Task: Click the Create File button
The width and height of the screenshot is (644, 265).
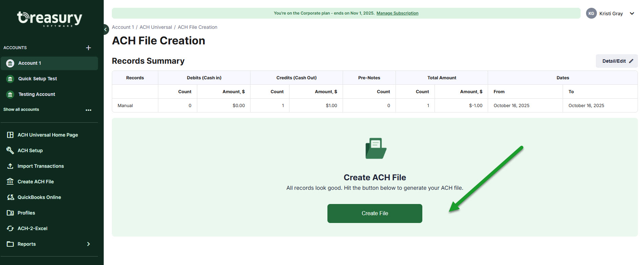Action: pos(375,213)
